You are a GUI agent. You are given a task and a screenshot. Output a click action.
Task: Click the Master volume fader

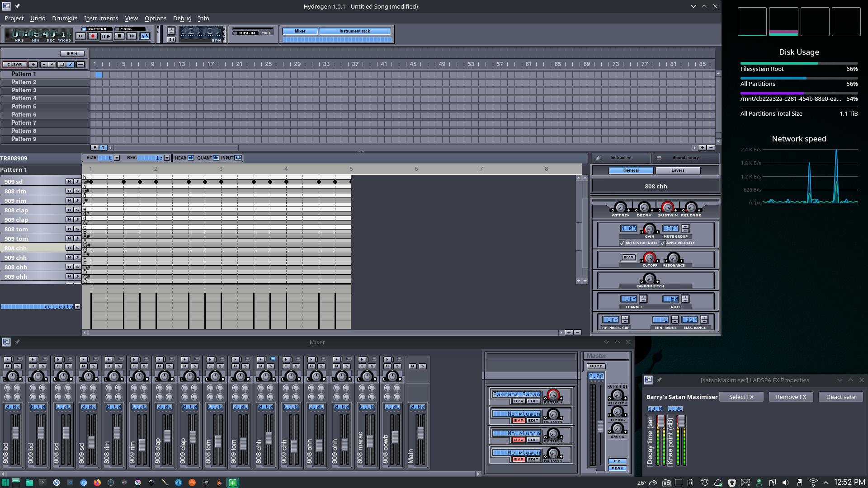(600, 426)
